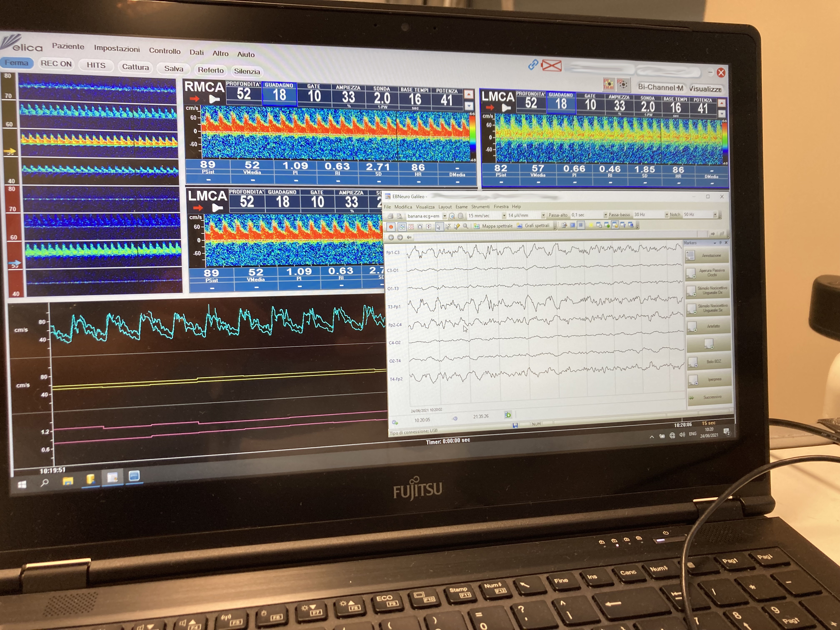Open the Esame menu in Galileo
Screen dimensions: 840x630
click(461, 207)
